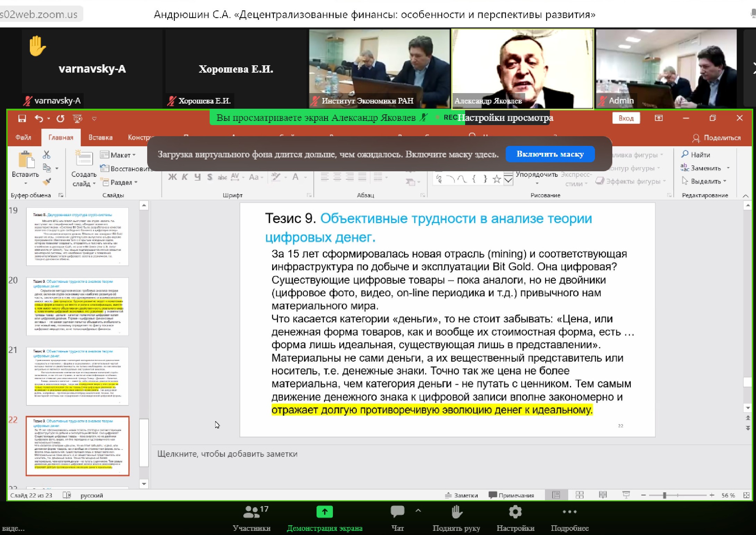756x535 pixels.
Task: Click Поделиться share button
Action: click(716, 138)
